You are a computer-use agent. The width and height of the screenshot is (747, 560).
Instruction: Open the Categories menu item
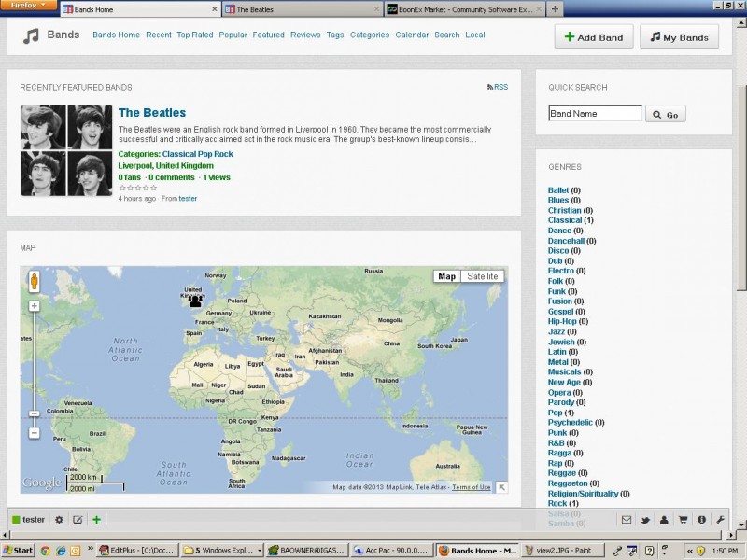tap(370, 35)
